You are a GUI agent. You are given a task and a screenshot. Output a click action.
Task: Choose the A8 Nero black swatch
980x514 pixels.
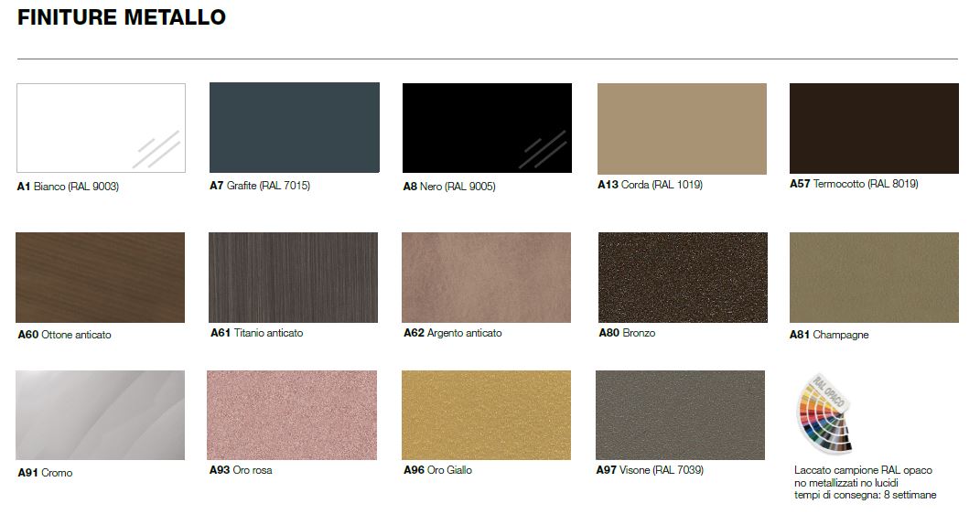(487, 127)
